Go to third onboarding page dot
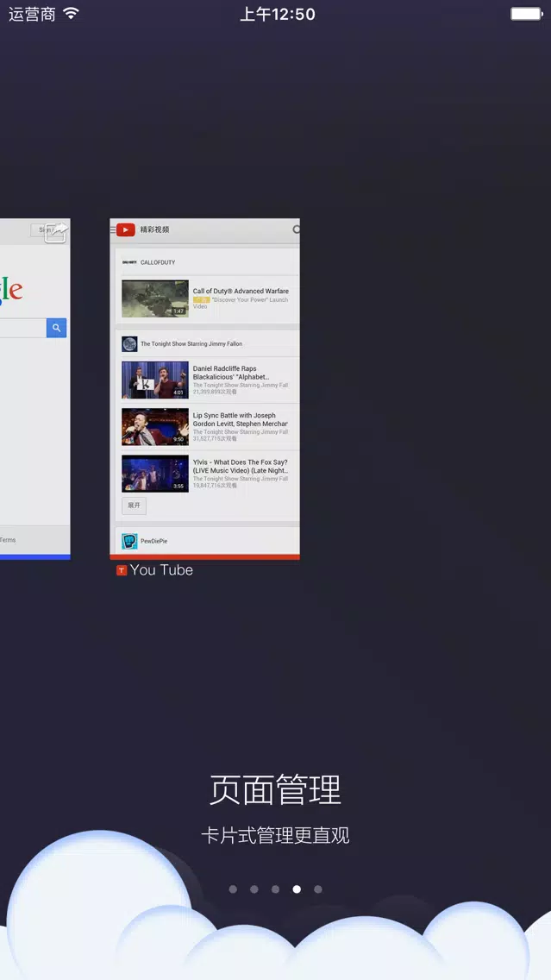 click(276, 889)
